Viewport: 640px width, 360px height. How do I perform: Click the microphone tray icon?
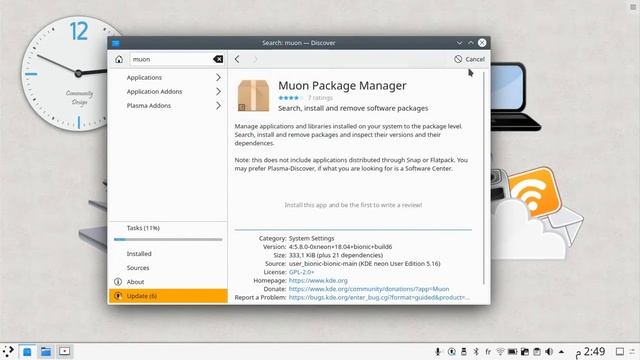pyautogui.click(x=438, y=351)
